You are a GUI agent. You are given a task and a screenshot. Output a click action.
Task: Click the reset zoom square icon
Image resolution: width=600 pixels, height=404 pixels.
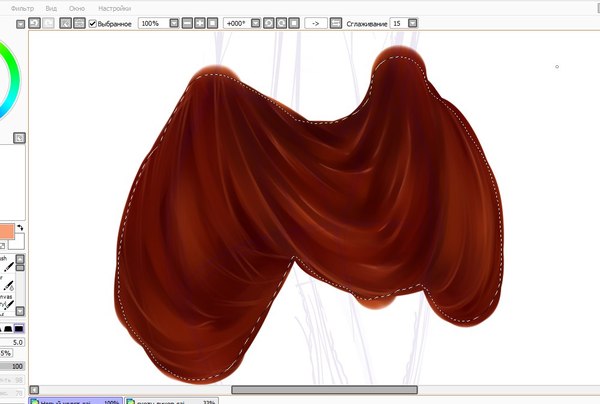[x=213, y=22]
